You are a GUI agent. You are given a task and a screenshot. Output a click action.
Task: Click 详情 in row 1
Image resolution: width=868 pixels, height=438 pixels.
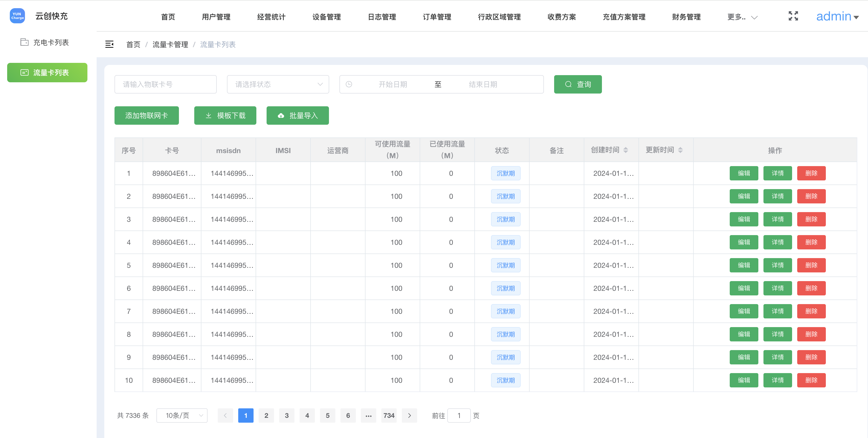[777, 173]
